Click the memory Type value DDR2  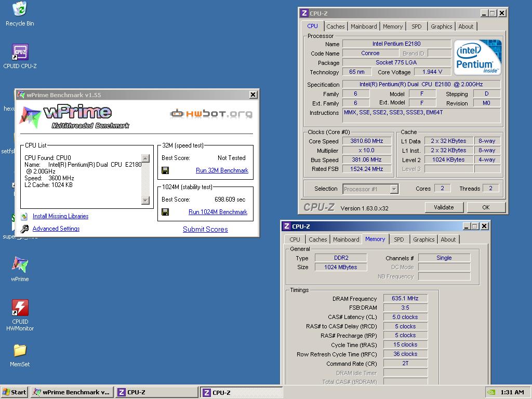(341, 258)
